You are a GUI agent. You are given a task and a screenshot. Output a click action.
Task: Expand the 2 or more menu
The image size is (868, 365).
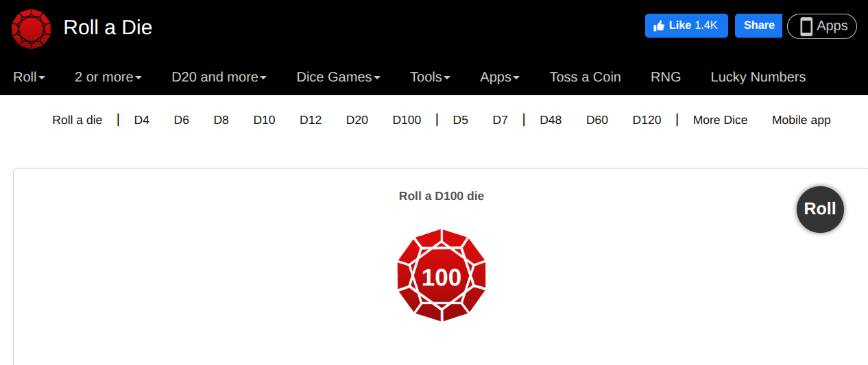[x=108, y=77]
